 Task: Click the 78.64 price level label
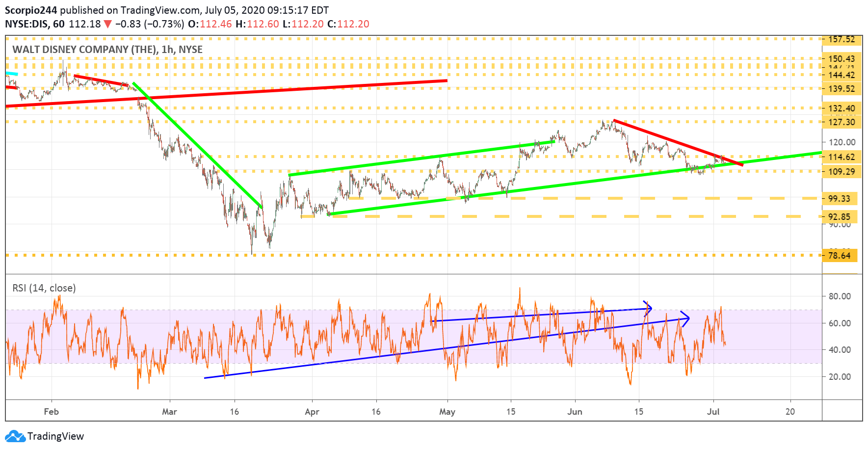coord(840,256)
